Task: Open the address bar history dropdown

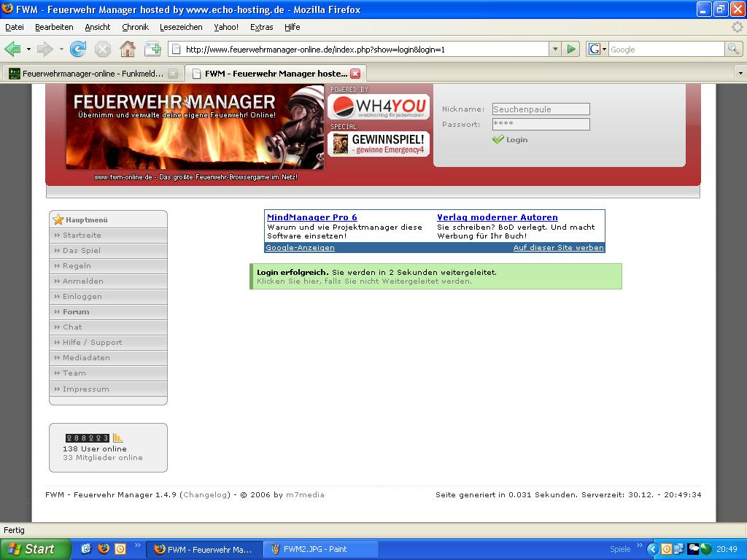Action: (x=555, y=49)
